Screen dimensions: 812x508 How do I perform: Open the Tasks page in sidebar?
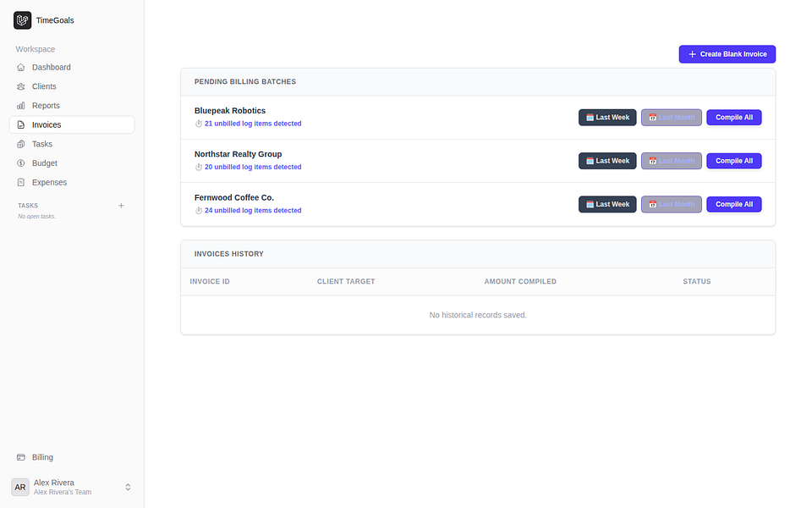(72, 144)
